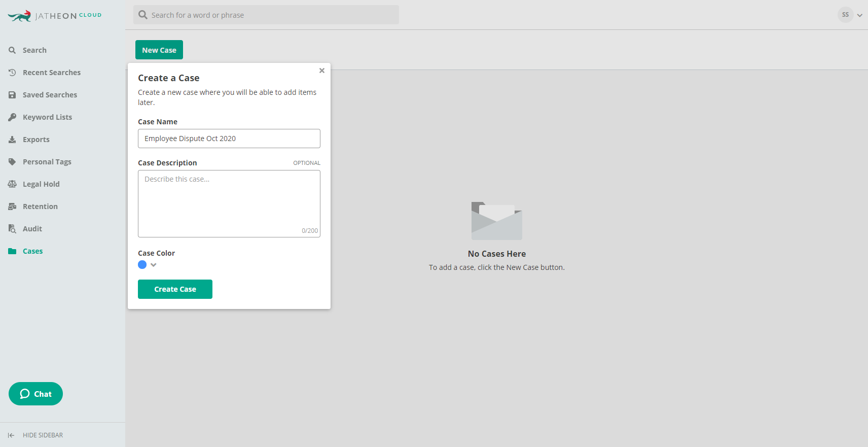Focus the Case Name input field
This screenshot has height=447, width=868.
click(x=229, y=139)
